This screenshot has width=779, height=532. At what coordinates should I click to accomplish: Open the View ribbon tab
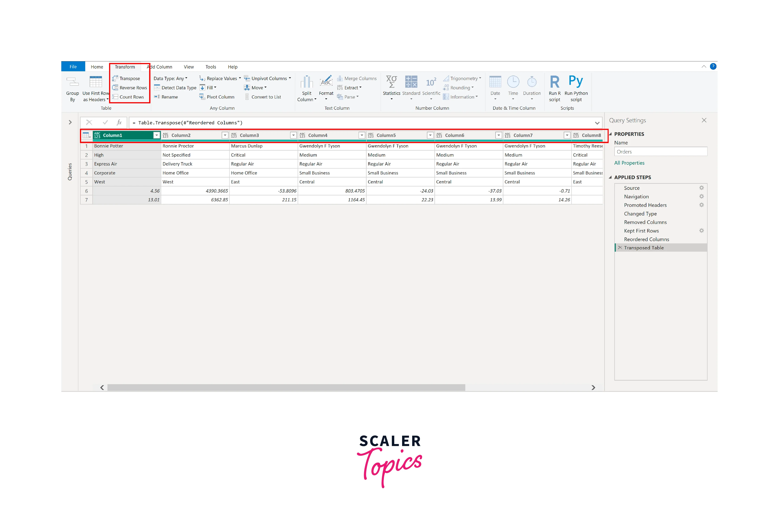(189, 67)
